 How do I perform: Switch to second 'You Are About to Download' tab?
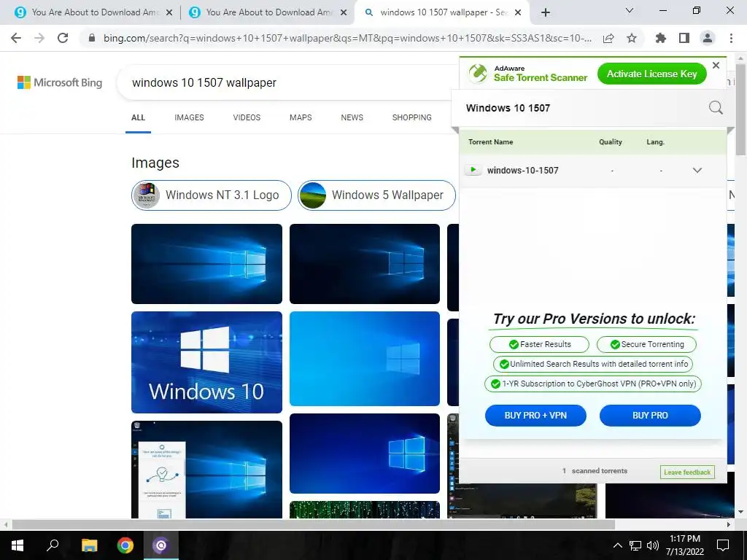(268, 12)
